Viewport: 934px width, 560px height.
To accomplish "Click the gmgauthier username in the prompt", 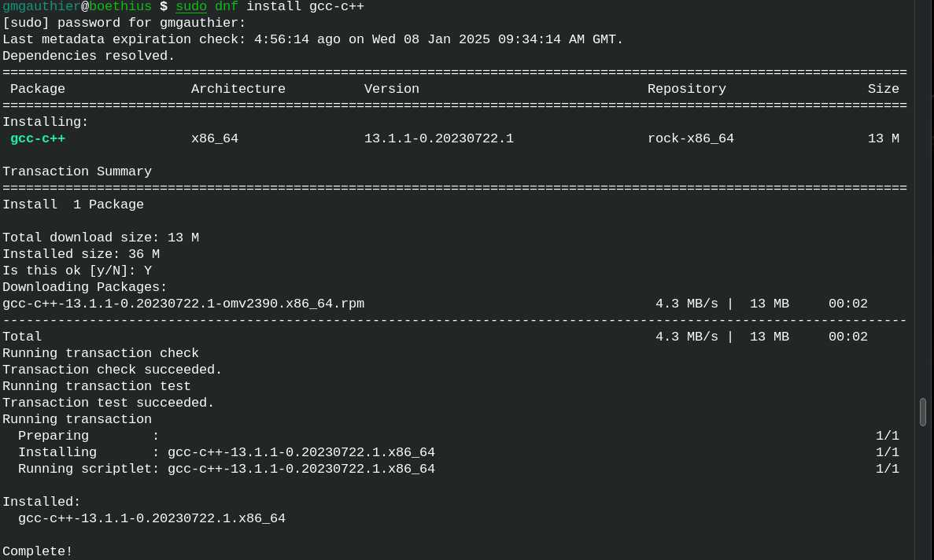I will (41, 6).
